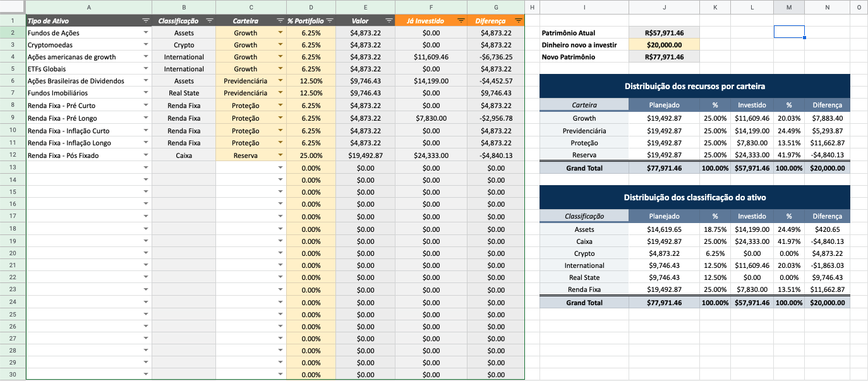This screenshot has width=868, height=381.
Task: Click Grand Total label in carteira summary
Action: 584,168
